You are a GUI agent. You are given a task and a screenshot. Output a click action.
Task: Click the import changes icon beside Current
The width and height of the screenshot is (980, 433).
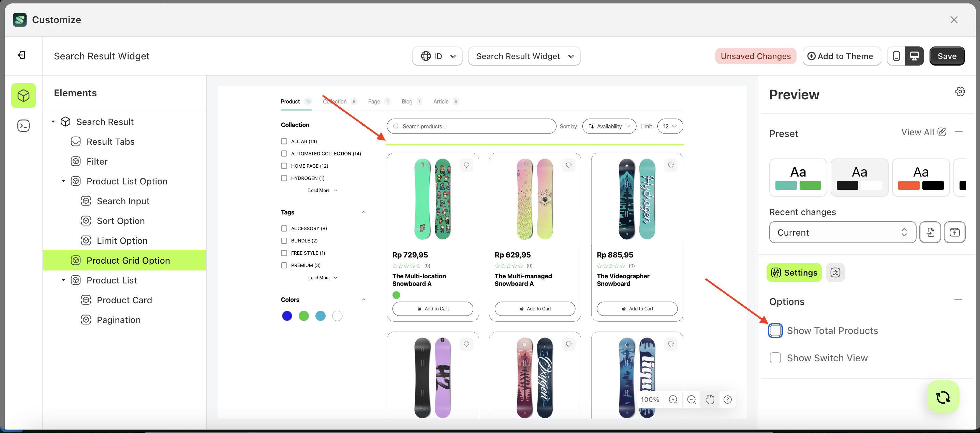[x=930, y=232]
